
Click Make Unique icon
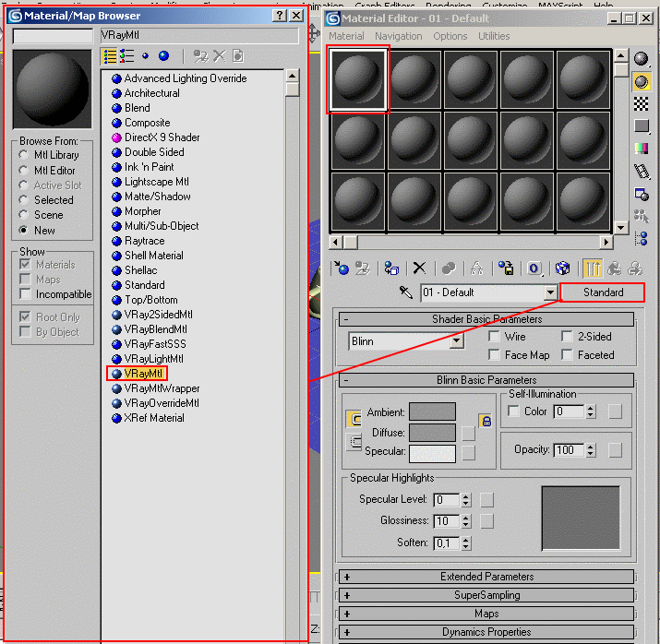(476, 268)
